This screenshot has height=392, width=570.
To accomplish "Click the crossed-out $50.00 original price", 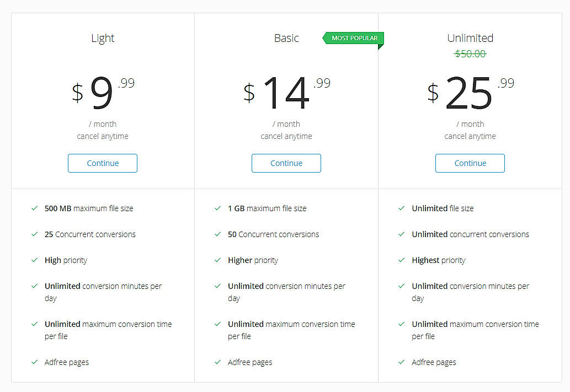I will 470,54.
